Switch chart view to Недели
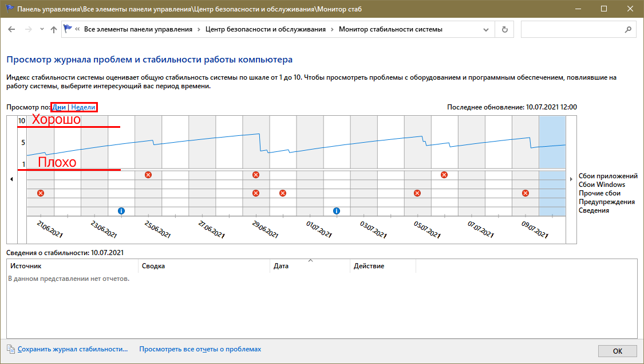 [83, 107]
